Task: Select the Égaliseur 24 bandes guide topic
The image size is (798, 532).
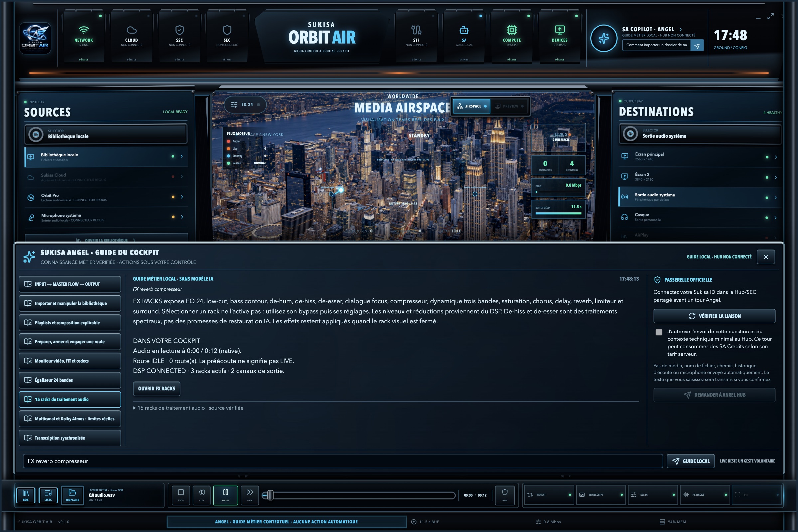Action: point(70,380)
